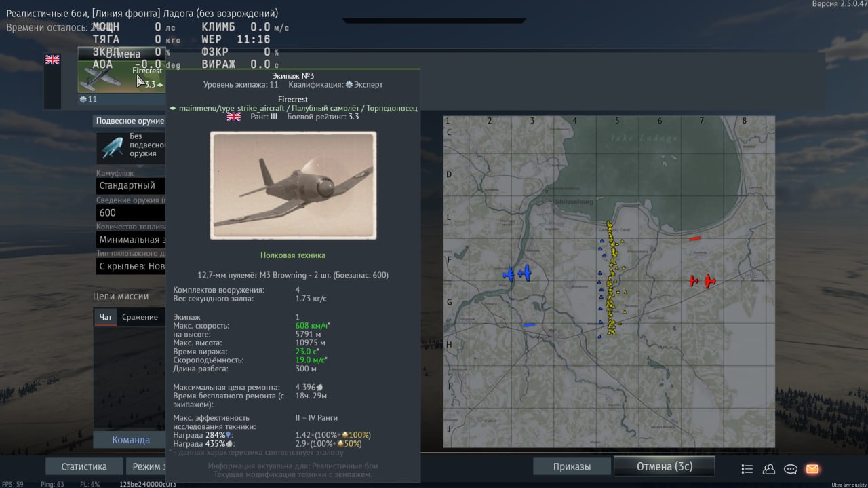Click the '10975 м' max altitude value
This screenshot has height=488, width=868.
pyautogui.click(x=310, y=343)
